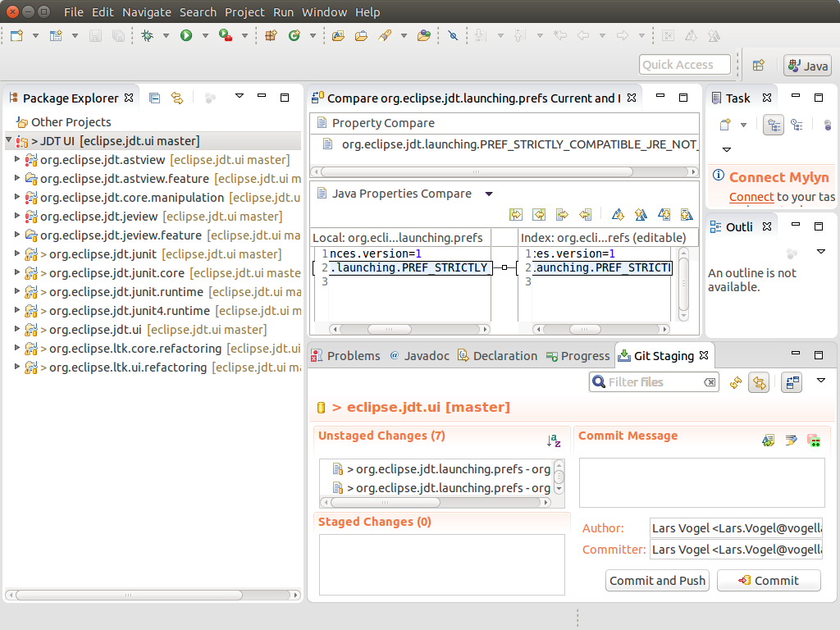840x630 pixels.
Task: Click Copy All from Left to Right icon
Action: (516, 215)
